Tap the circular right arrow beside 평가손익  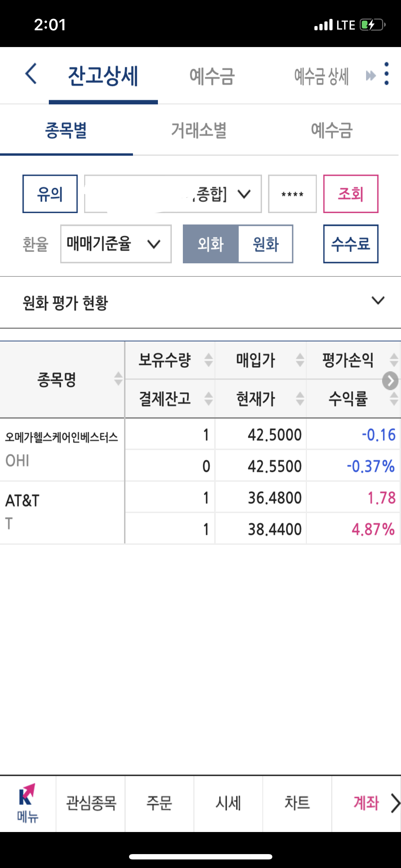click(390, 381)
